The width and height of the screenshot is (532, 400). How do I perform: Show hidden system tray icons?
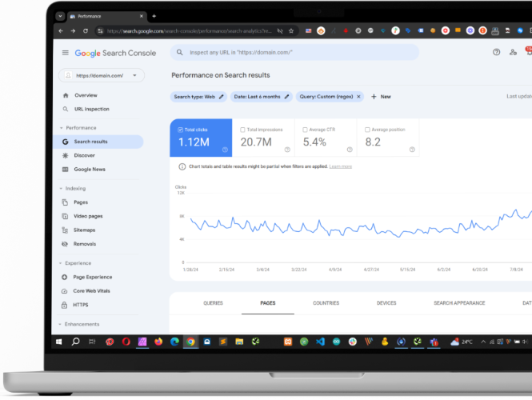click(483, 342)
